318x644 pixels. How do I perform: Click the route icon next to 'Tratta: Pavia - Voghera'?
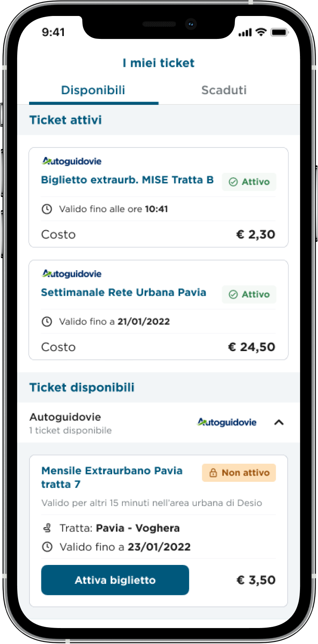47,528
